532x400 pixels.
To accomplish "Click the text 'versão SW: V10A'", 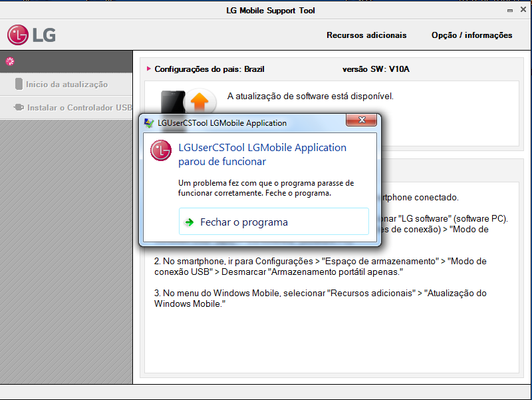I will (376, 69).
